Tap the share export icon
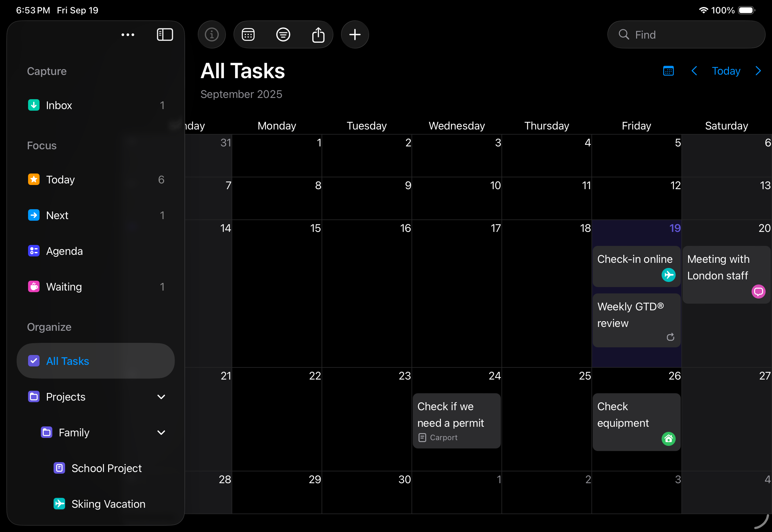This screenshot has height=532, width=772. [x=318, y=35]
